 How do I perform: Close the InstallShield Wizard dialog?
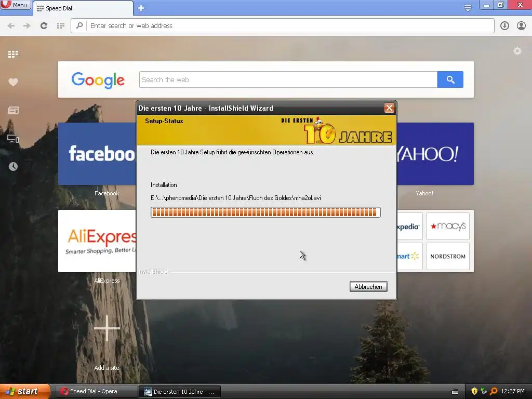(x=389, y=108)
